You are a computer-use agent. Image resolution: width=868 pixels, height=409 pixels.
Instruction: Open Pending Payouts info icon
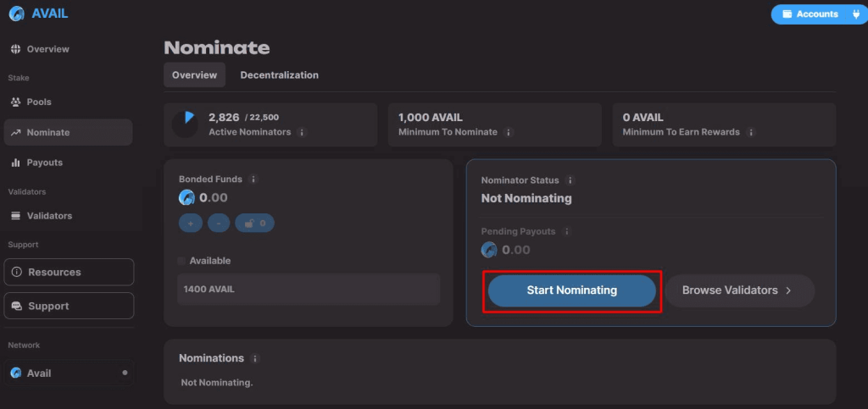pos(566,231)
